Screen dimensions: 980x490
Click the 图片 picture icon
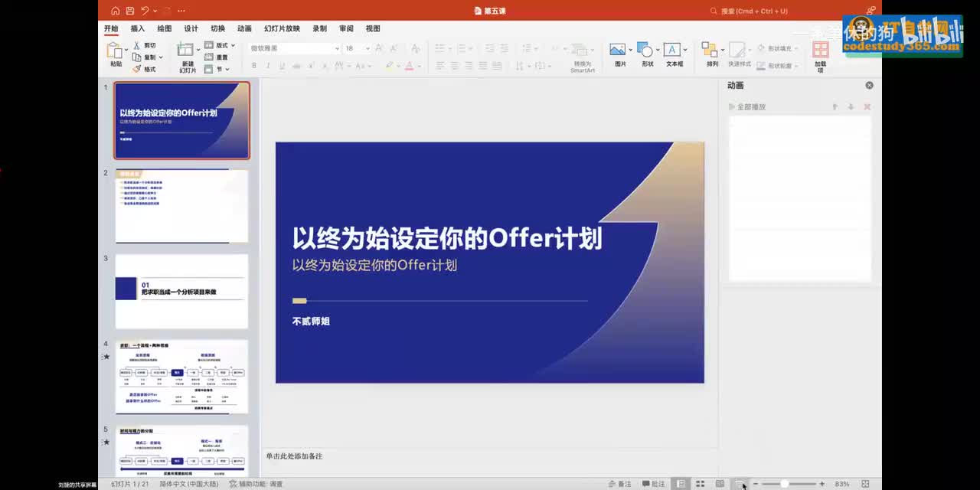[x=617, y=50]
